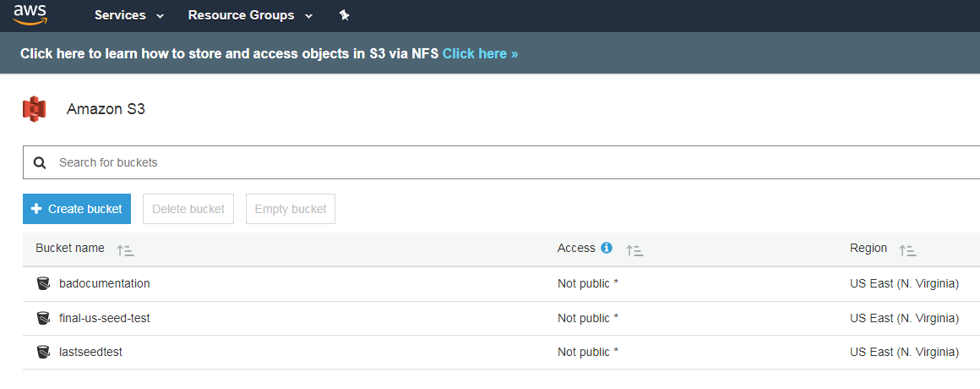This screenshot has height=389, width=980.
Task: Click the magnifier search icon
Action: 40,162
